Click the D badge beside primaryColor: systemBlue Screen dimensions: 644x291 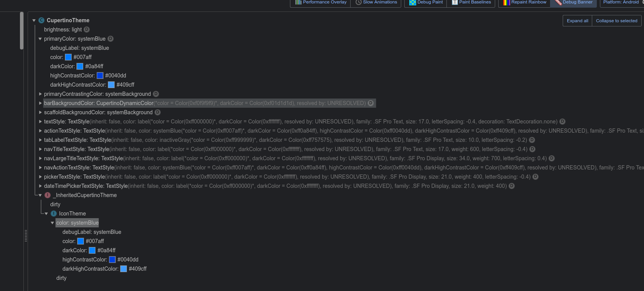click(x=110, y=39)
